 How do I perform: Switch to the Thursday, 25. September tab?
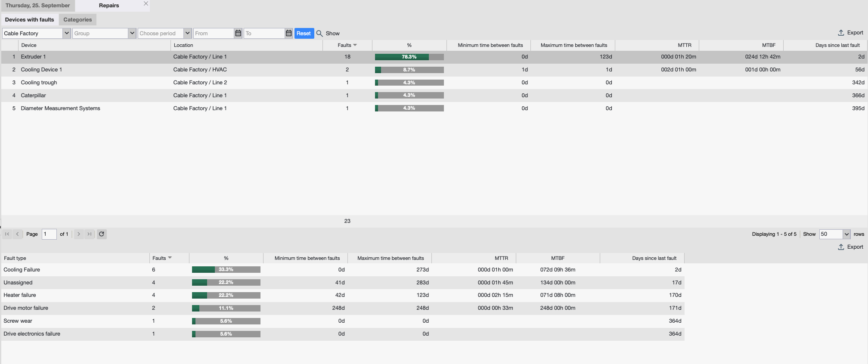[38, 6]
